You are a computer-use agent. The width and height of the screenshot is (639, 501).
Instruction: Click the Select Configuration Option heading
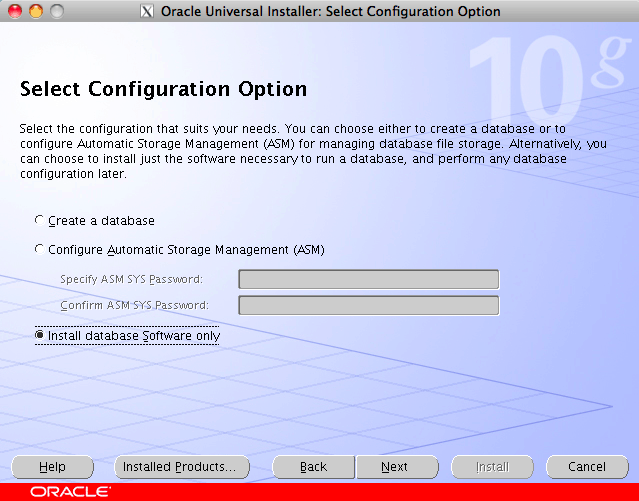(x=163, y=89)
